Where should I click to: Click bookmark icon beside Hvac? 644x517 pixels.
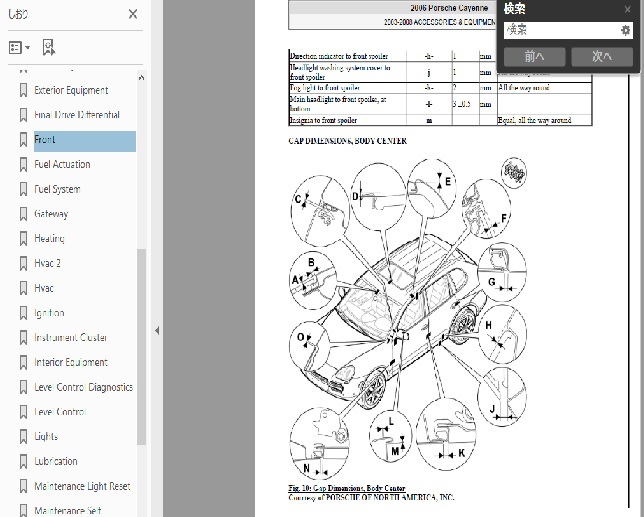[23, 288]
